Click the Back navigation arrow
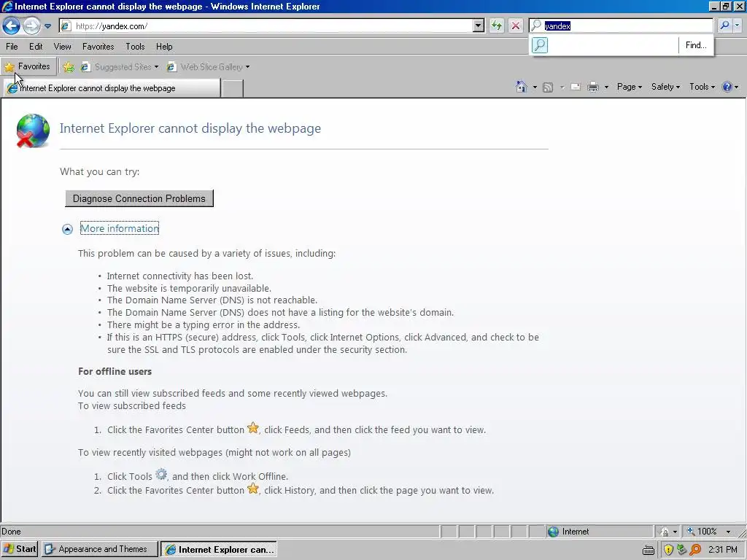The width and height of the screenshot is (747, 560). pyautogui.click(x=12, y=26)
